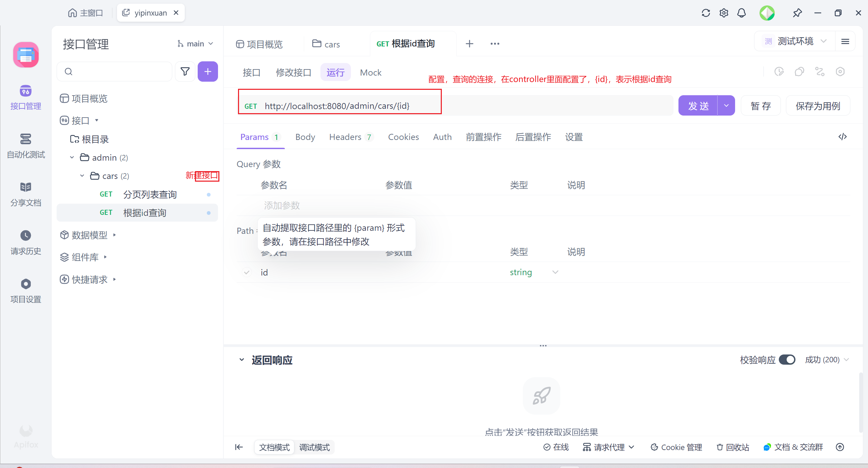Image resolution: width=868 pixels, height=468 pixels.
Task: Switch to 调试模式
Action: [x=314, y=447]
